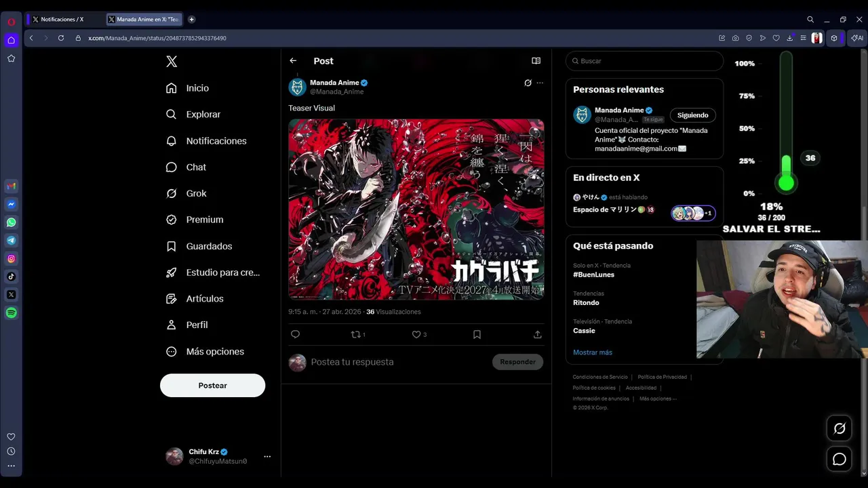Share the post with share icon

(538, 334)
